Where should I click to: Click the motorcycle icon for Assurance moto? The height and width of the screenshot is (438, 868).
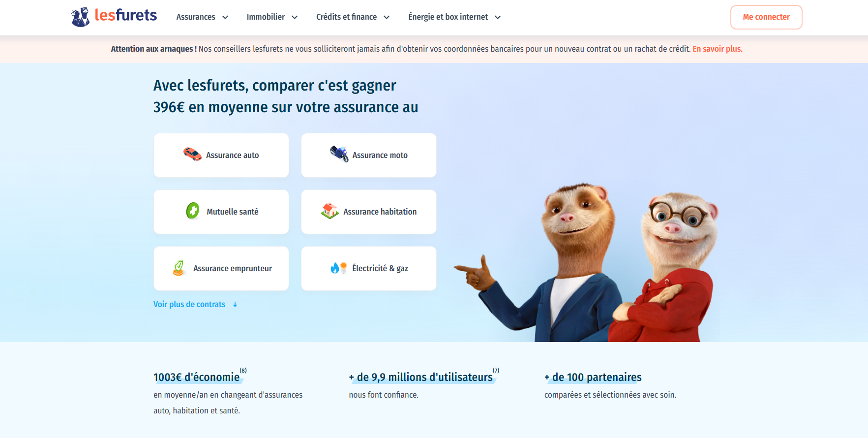(339, 154)
